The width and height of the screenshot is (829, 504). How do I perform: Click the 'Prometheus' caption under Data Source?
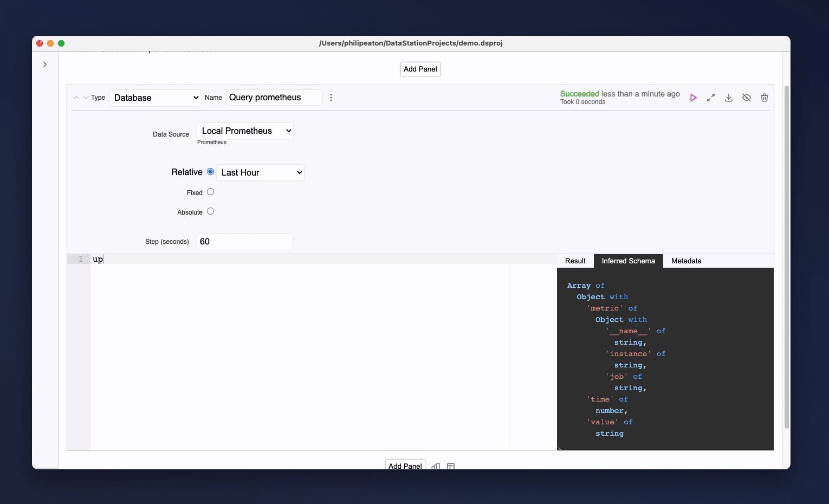(212, 143)
